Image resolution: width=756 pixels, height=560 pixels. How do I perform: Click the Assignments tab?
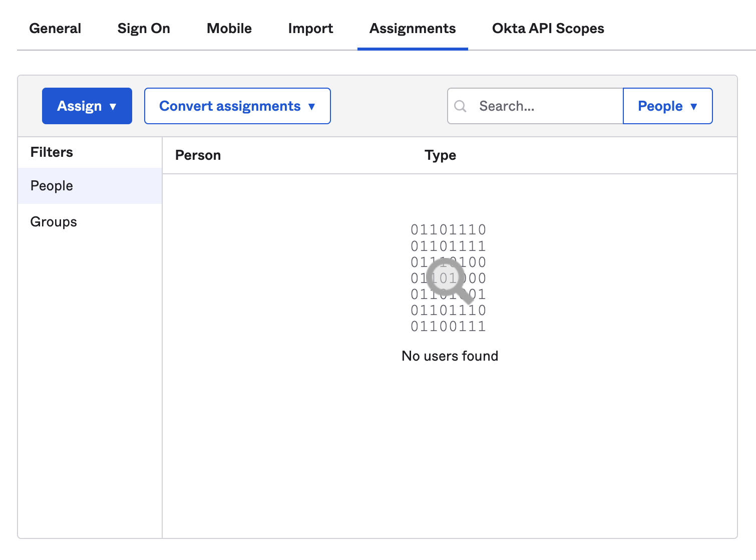point(412,29)
